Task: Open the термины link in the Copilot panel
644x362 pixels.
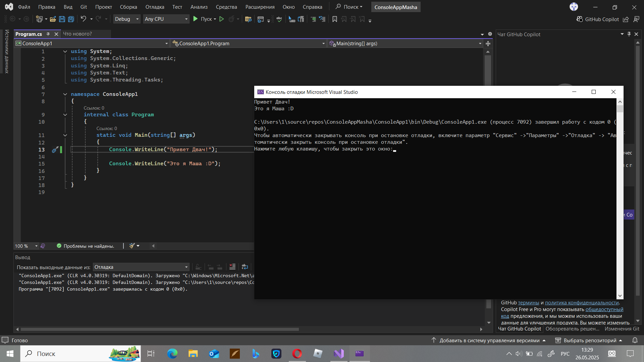Action: (x=529, y=303)
